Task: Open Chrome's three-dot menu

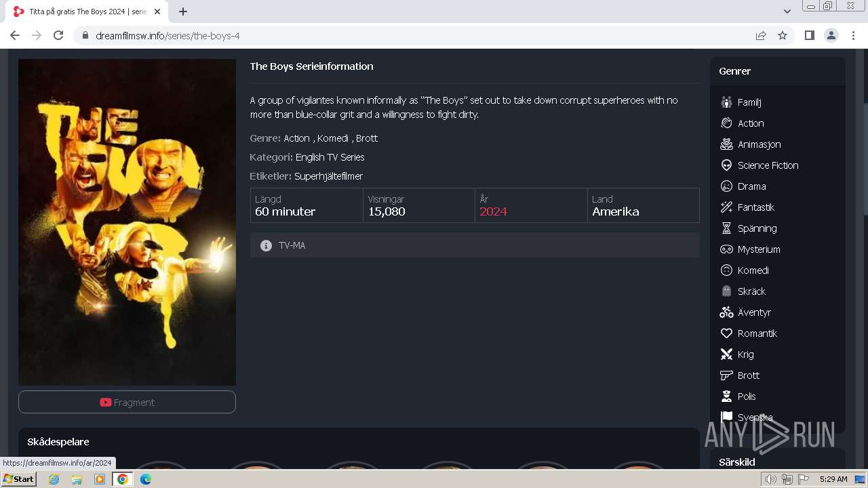Action: [853, 35]
